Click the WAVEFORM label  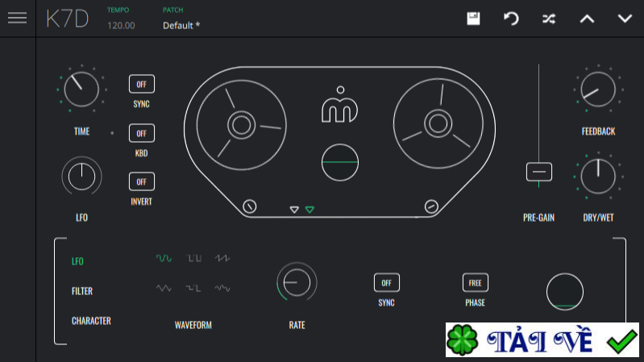pyautogui.click(x=193, y=325)
